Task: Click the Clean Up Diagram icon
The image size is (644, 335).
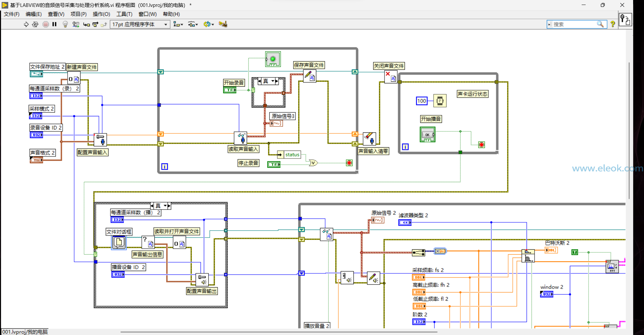Action: 223,24
